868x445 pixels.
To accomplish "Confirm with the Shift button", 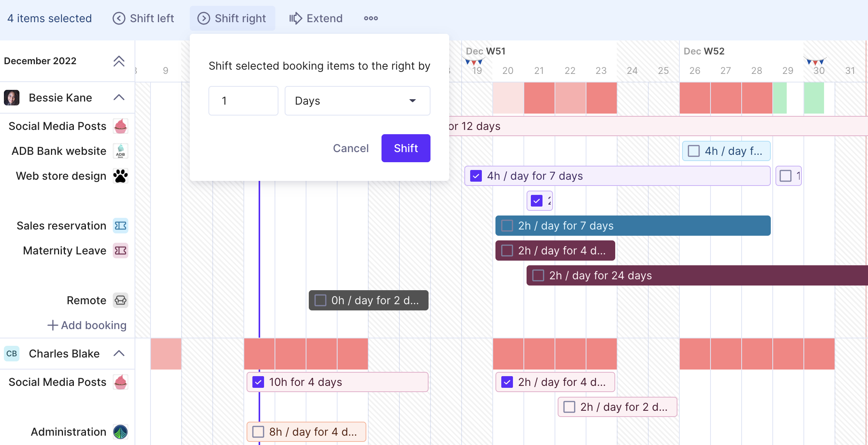I will (406, 148).
